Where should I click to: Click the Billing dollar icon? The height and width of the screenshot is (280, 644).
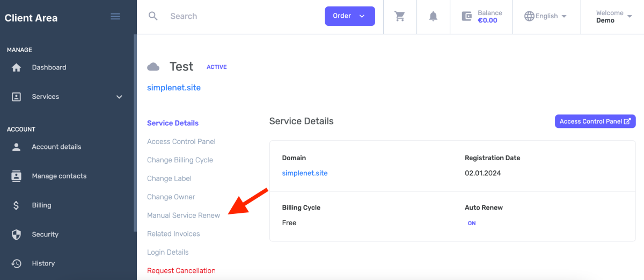point(17,205)
